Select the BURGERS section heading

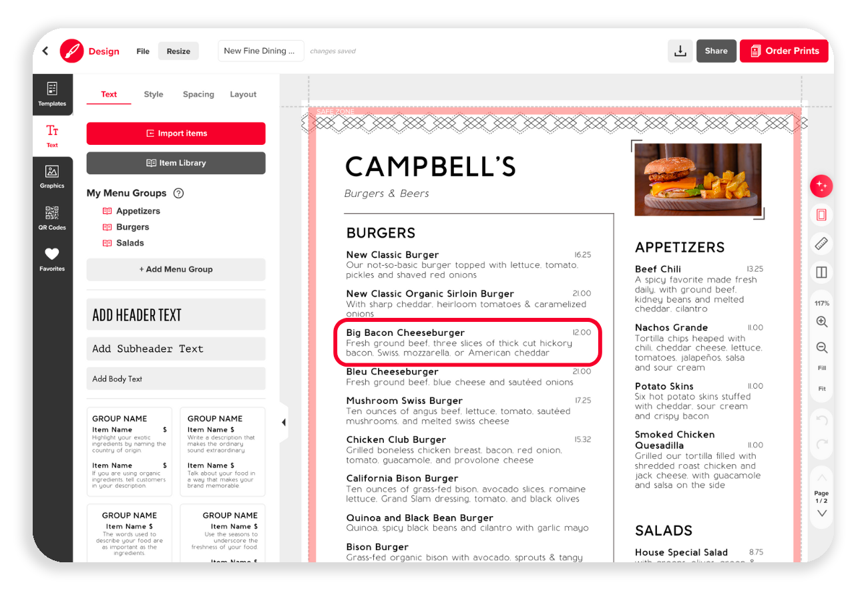381,233
